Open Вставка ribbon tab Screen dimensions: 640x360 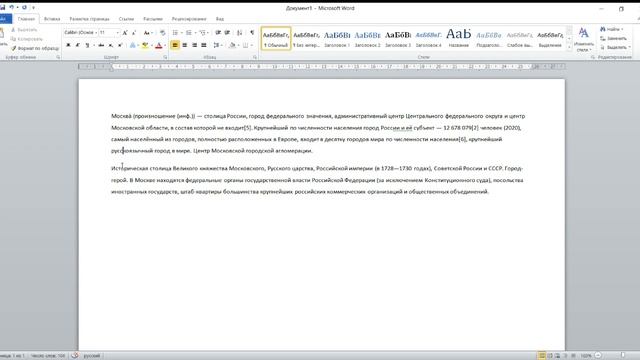tap(52, 19)
